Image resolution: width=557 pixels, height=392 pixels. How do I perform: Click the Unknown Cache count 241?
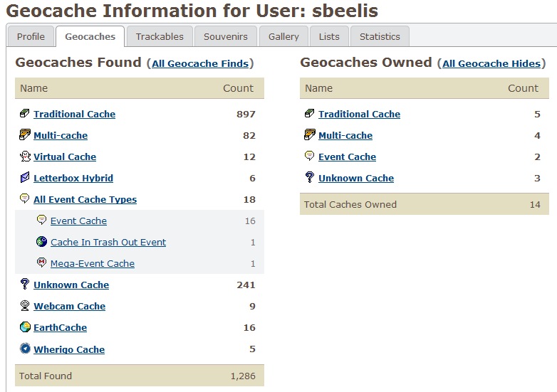[x=246, y=285]
